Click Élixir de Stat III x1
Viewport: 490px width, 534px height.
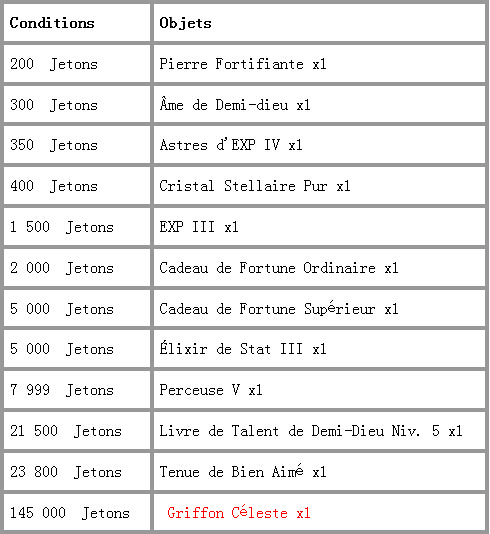(243, 349)
